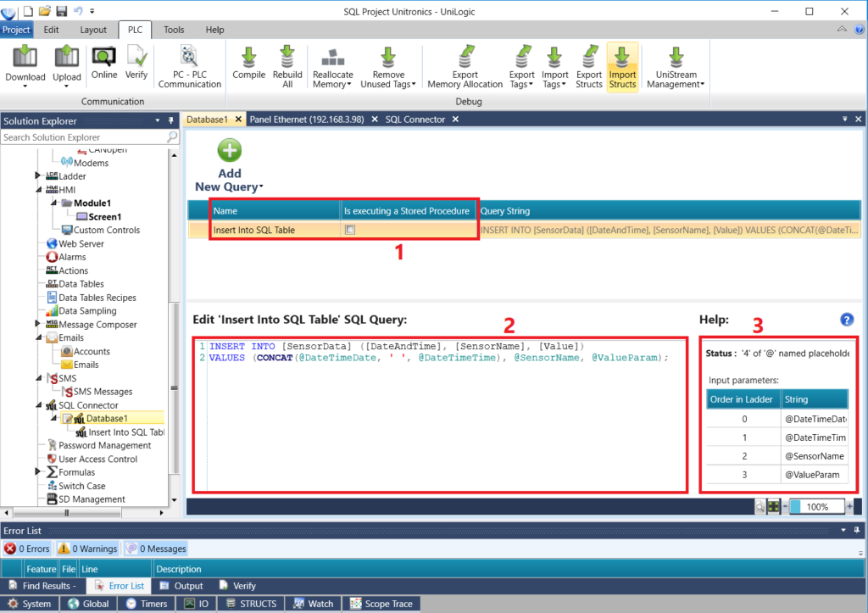Click the Verify ribbon icon
The height and width of the screenshot is (613, 868).
136,63
